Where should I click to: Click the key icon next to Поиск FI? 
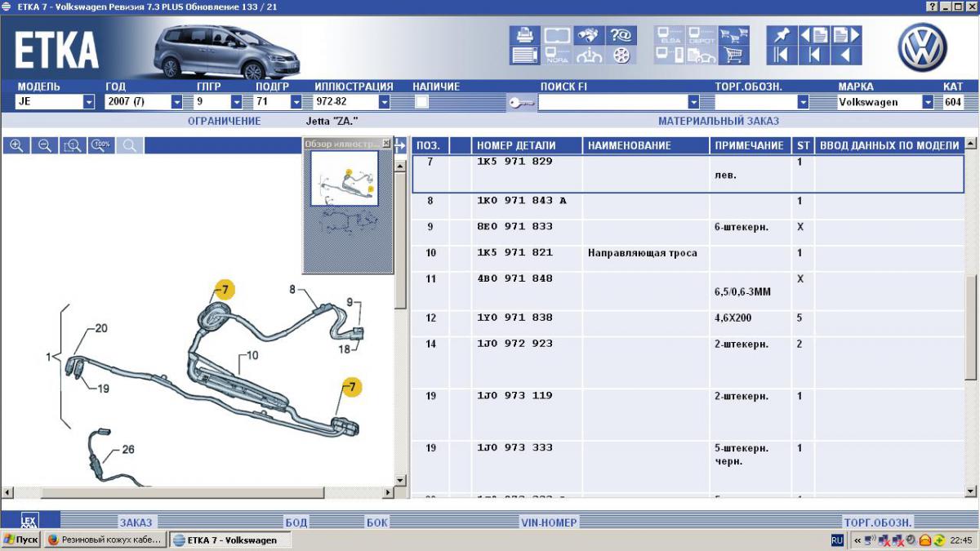(520, 102)
